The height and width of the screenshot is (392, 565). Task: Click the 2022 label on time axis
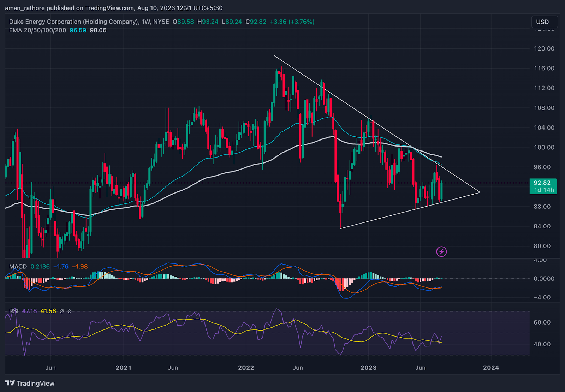point(246,368)
